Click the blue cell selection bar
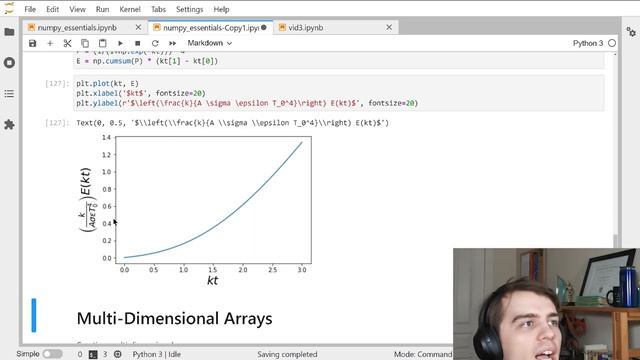Image resolution: width=640 pixels, height=360 pixels. pos(34,315)
